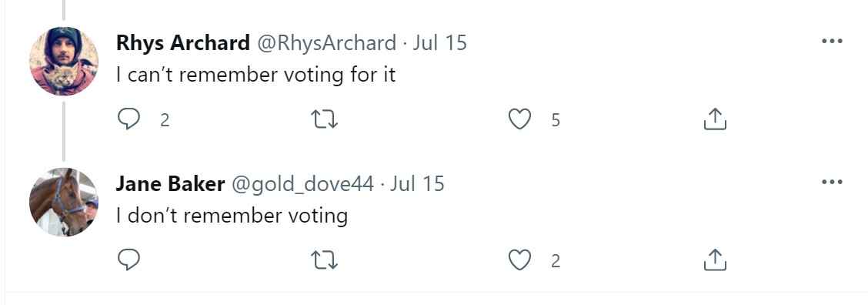Open Rhys Archard's profile picture

pos(64,61)
